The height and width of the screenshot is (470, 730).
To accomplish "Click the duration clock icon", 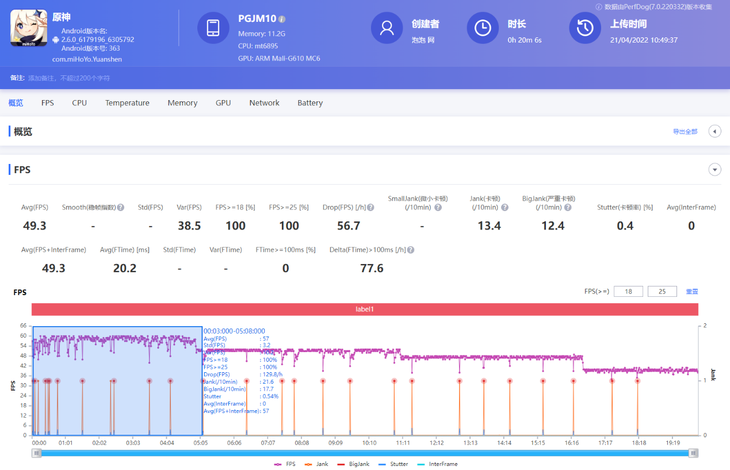I will 482,29.
